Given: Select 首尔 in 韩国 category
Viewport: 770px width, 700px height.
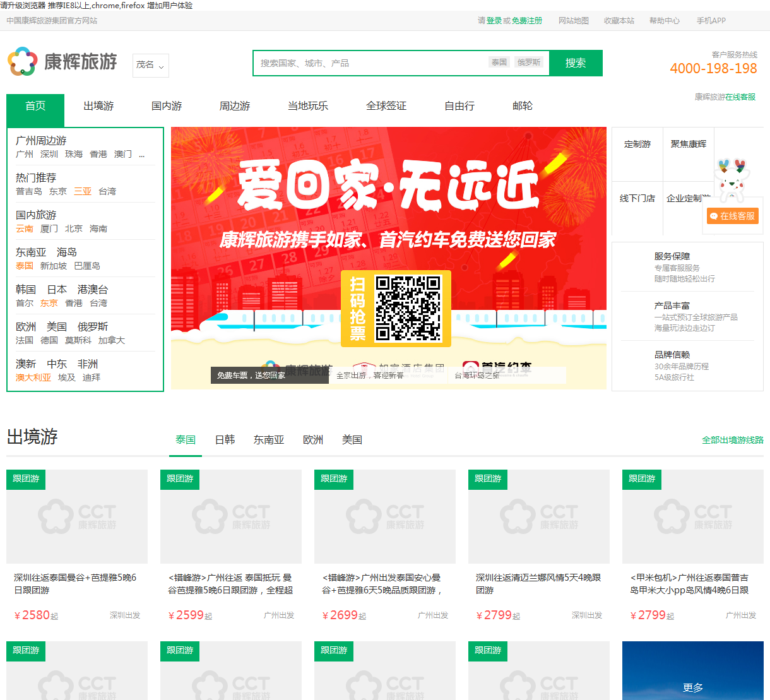Looking at the screenshot, I should [x=25, y=303].
